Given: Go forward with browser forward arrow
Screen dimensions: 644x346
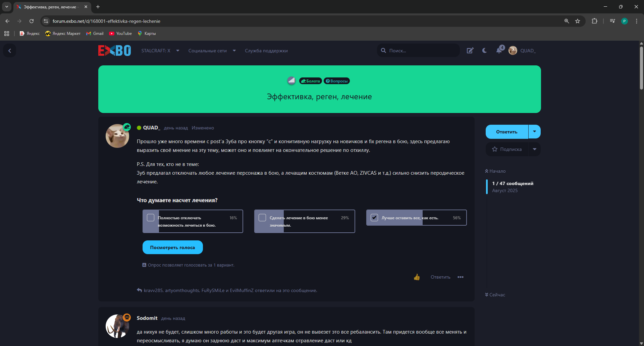Looking at the screenshot, I should click(x=19, y=21).
